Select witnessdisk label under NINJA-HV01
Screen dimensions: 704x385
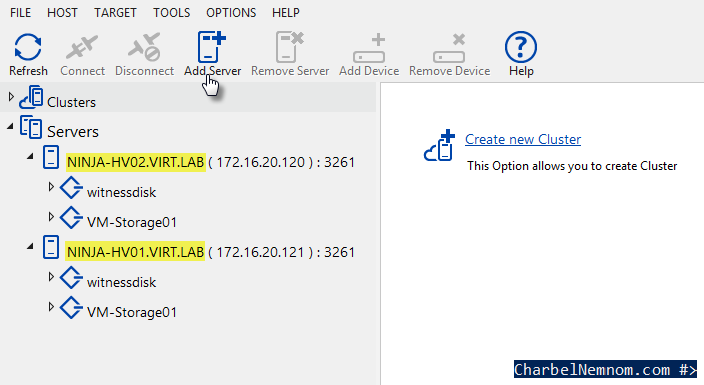point(121,283)
